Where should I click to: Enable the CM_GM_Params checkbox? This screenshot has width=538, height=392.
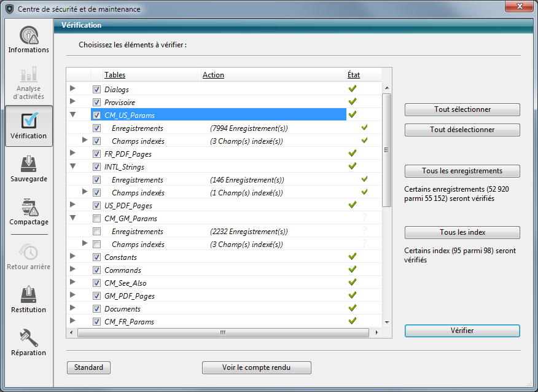point(97,219)
